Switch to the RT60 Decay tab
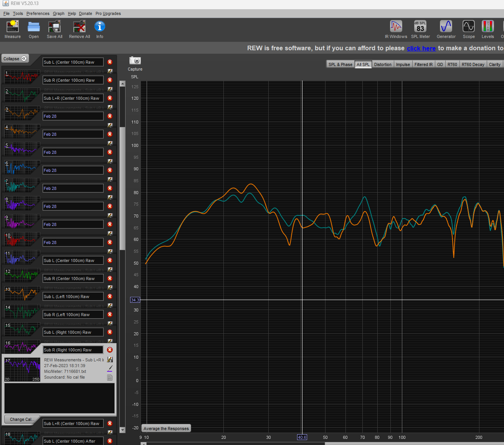The width and height of the screenshot is (504, 445). pyautogui.click(x=473, y=64)
